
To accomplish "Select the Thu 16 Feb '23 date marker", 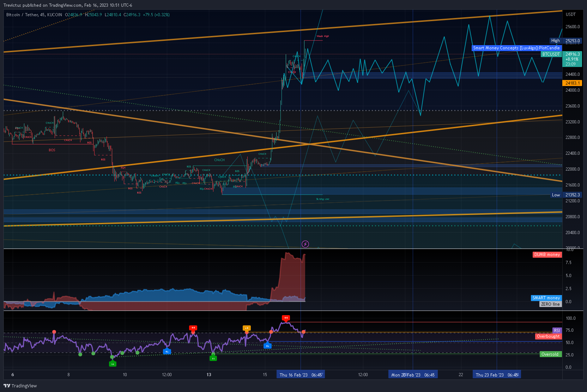I will click(301, 375).
